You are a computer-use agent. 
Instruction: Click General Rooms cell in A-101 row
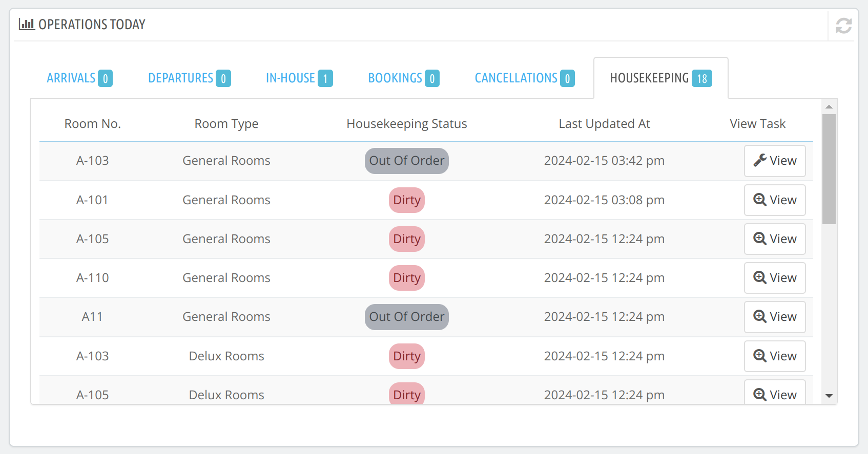(226, 200)
